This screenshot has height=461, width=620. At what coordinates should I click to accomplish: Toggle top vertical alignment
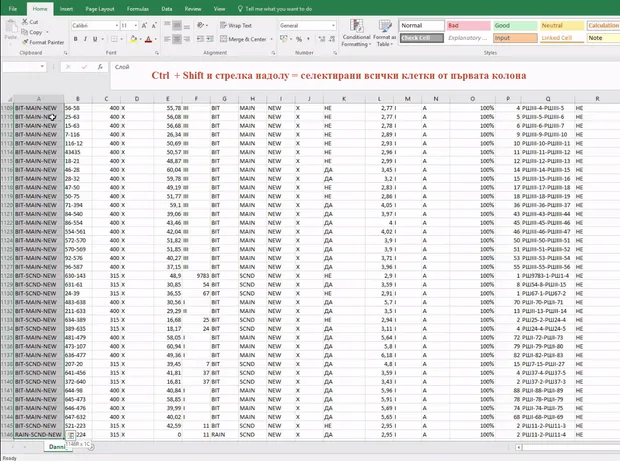click(x=167, y=25)
